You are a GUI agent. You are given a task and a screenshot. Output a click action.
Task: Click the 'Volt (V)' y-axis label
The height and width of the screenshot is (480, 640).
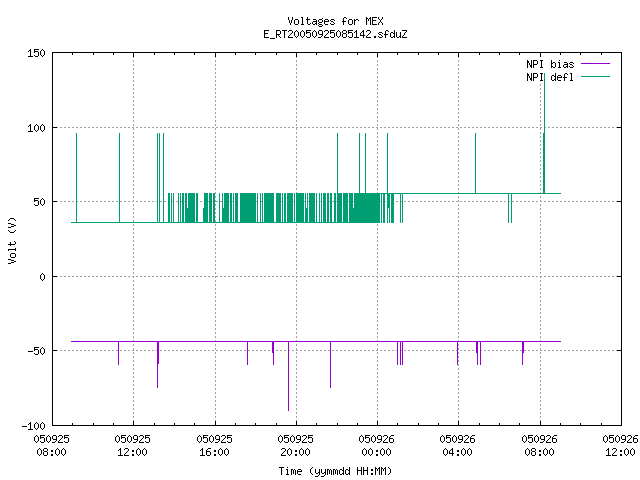coord(12,240)
